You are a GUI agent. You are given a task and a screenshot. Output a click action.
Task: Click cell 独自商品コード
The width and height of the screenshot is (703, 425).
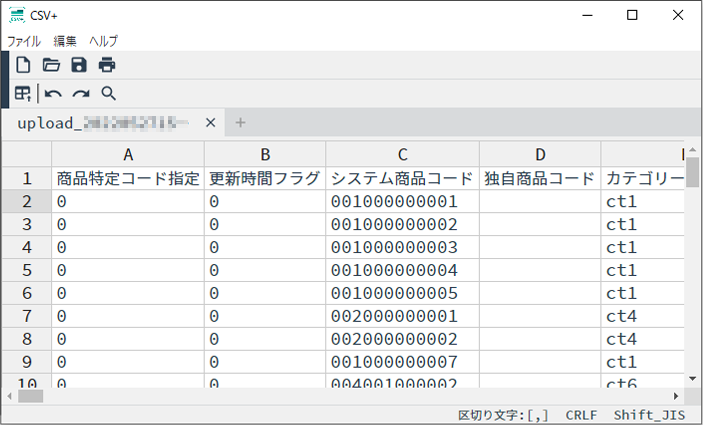click(540, 178)
